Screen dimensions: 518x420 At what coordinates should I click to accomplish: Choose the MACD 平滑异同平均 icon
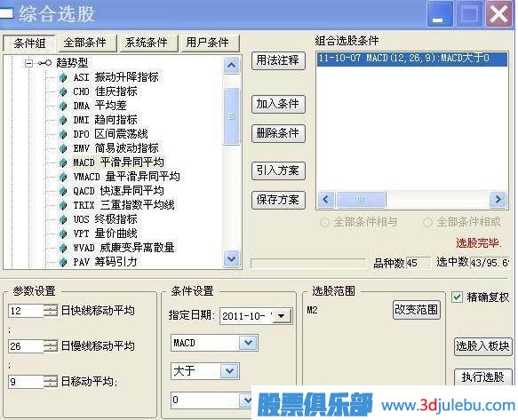63,162
